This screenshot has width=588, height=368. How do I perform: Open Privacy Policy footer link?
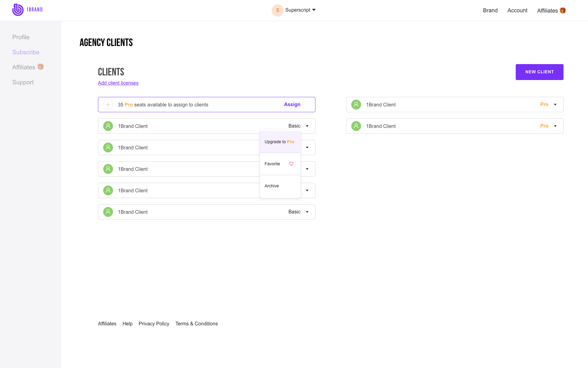click(154, 324)
